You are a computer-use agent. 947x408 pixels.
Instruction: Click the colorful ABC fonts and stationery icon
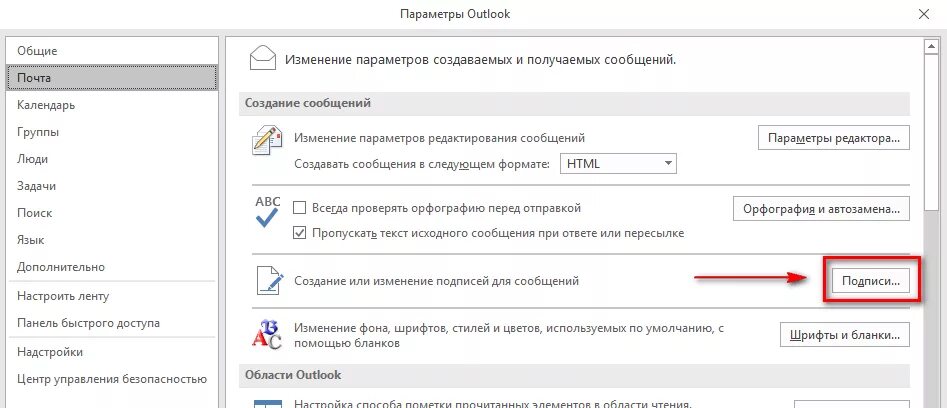[x=266, y=335]
